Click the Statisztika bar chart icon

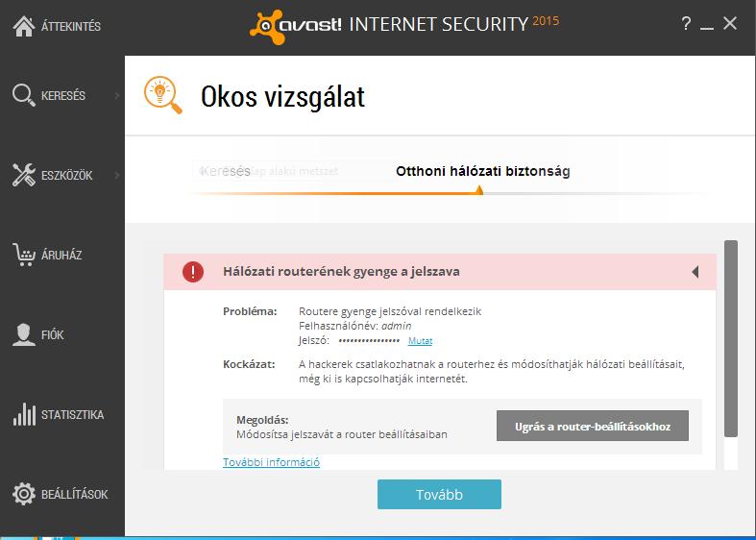click(x=23, y=414)
